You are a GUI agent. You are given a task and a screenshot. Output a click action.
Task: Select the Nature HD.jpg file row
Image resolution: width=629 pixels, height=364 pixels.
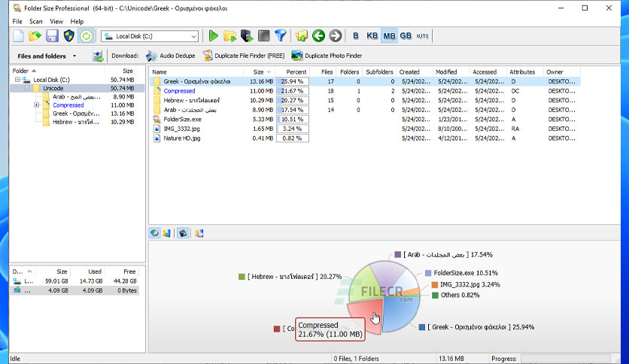(x=365, y=138)
